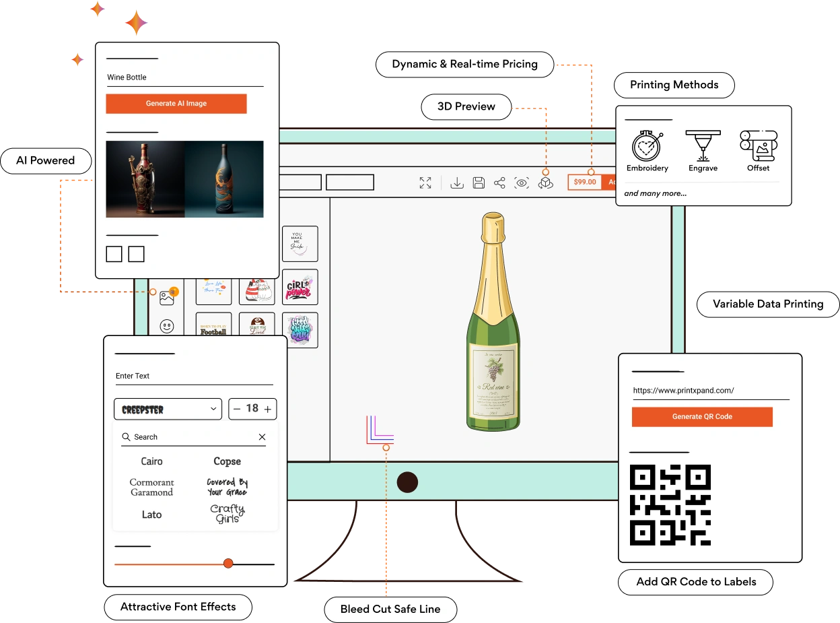Choose the Embroidery printing method
The width and height of the screenshot is (840, 623).
tap(647, 151)
